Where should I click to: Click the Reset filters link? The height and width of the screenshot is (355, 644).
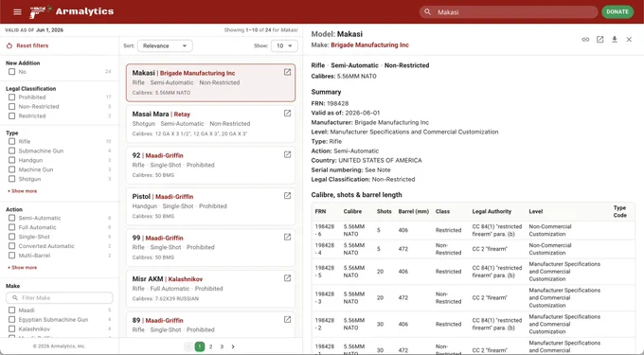point(32,46)
